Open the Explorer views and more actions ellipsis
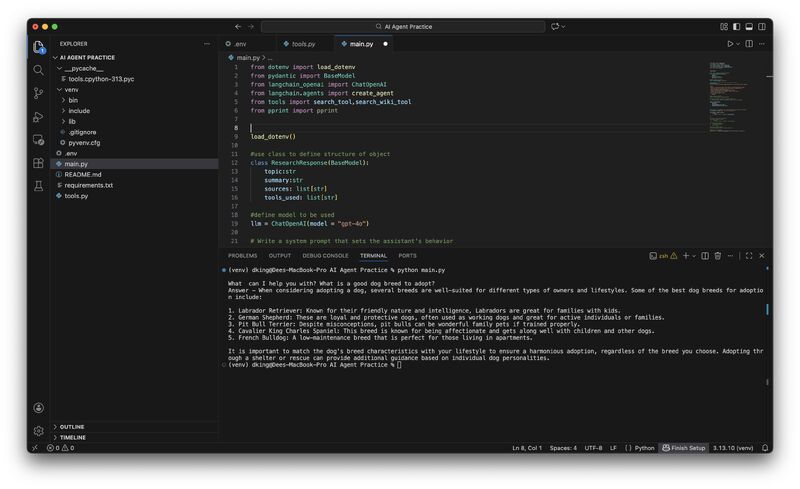Viewport: 800px width, 489px height. 207,44
